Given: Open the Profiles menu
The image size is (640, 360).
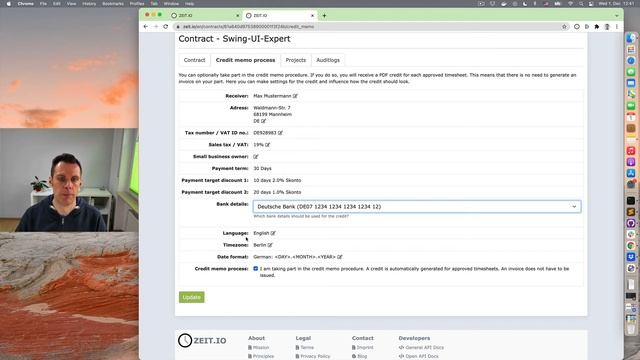Looking at the screenshot, I should pos(137,4).
